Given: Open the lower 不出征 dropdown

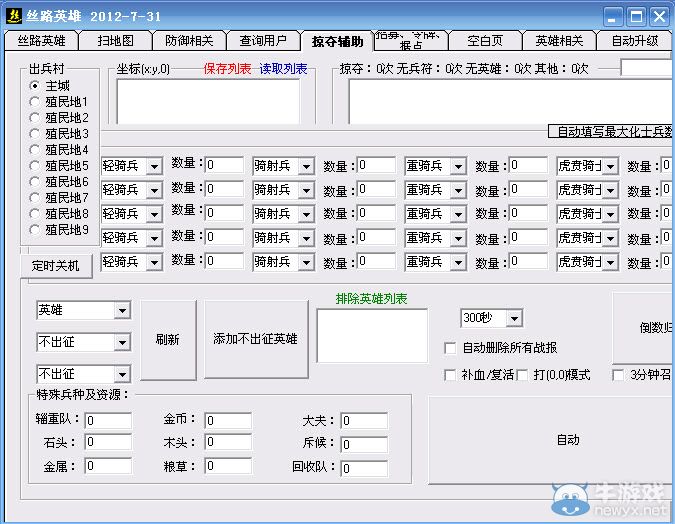Looking at the screenshot, I should click(122, 374).
